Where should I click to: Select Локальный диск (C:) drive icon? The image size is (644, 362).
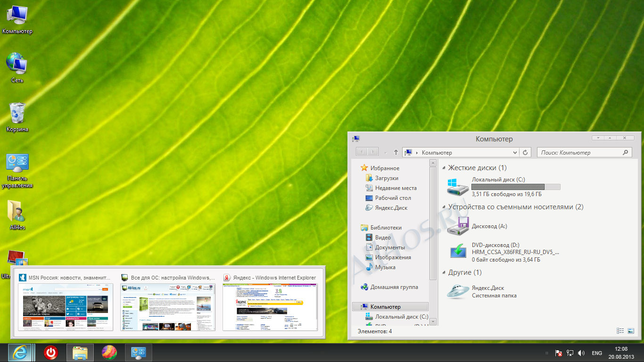tap(458, 187)
